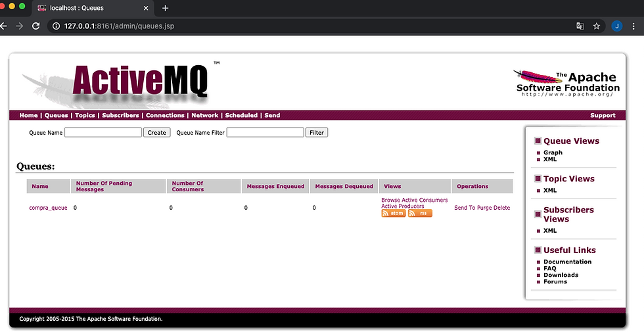Open the FAQ useful link
Viewport: 644px width, 332px height.
(550, 268)
